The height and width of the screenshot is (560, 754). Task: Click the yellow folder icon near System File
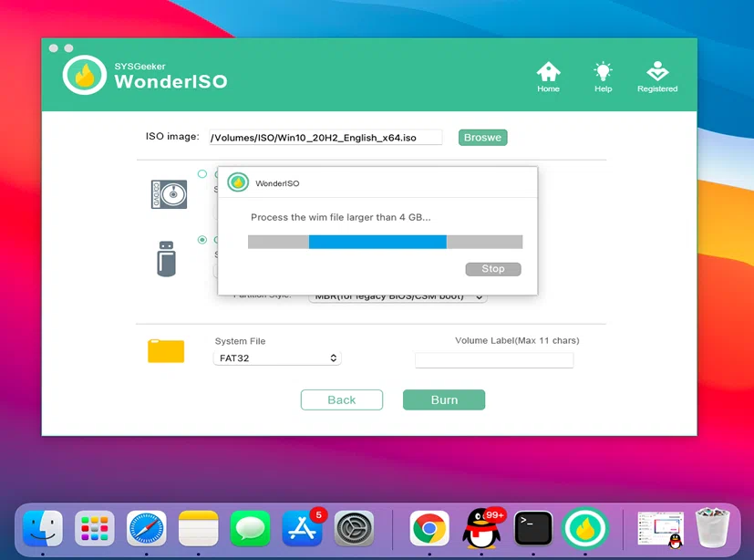pyautogui.click(x=165, y=350)
